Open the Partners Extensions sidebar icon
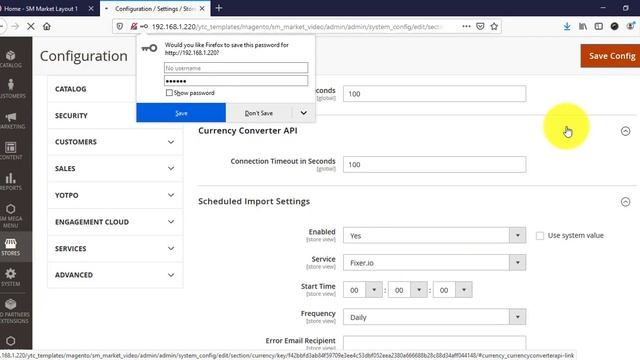The image size is (640, 360). pyautogui.click(x=11, y=310)
